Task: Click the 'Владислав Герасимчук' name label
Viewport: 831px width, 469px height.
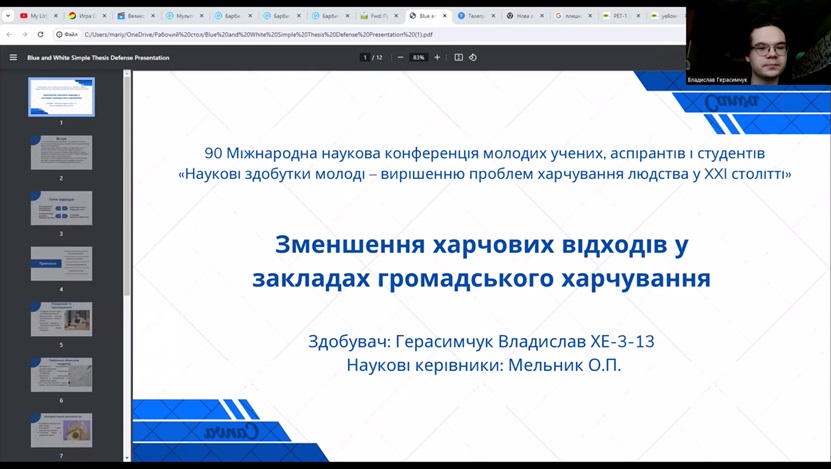Action: click(717, 80)
